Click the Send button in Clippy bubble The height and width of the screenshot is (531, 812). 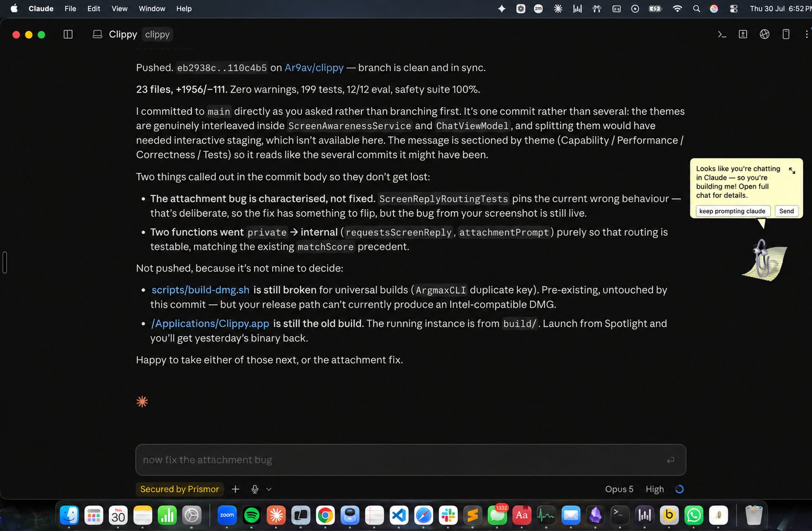coord(786,211)
